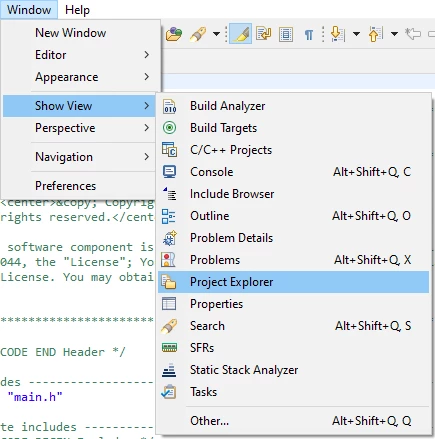
Task: Click the Open Type folder toolbar icon
Action: (x=174, y=34)
